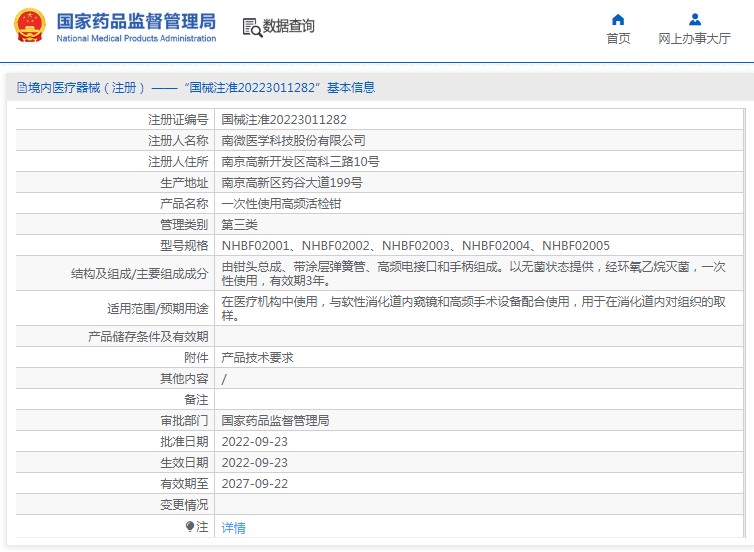
Task: Click production address 南京高新区药谷大道199号
Action: 292,183
